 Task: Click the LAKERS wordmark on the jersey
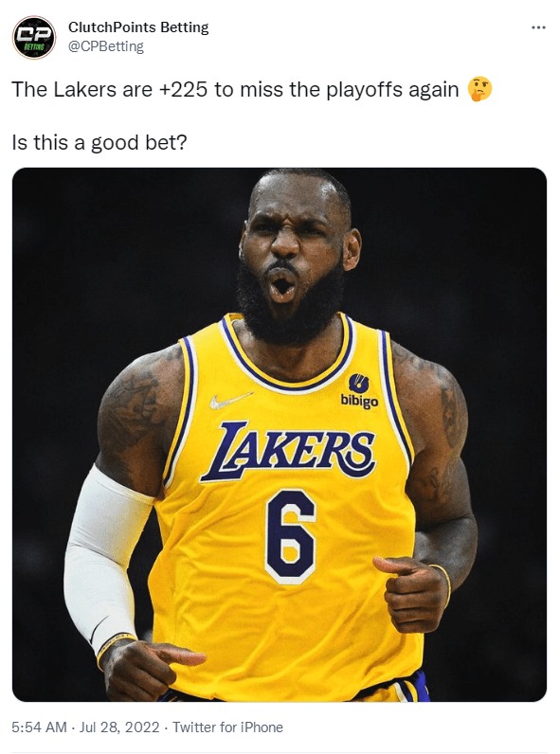point(288,451)
